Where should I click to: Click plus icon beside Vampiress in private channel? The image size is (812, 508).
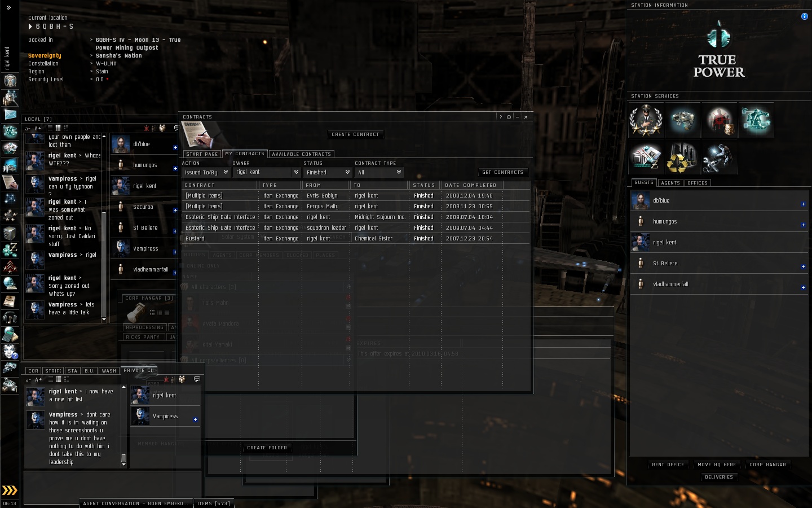(195, 419)
